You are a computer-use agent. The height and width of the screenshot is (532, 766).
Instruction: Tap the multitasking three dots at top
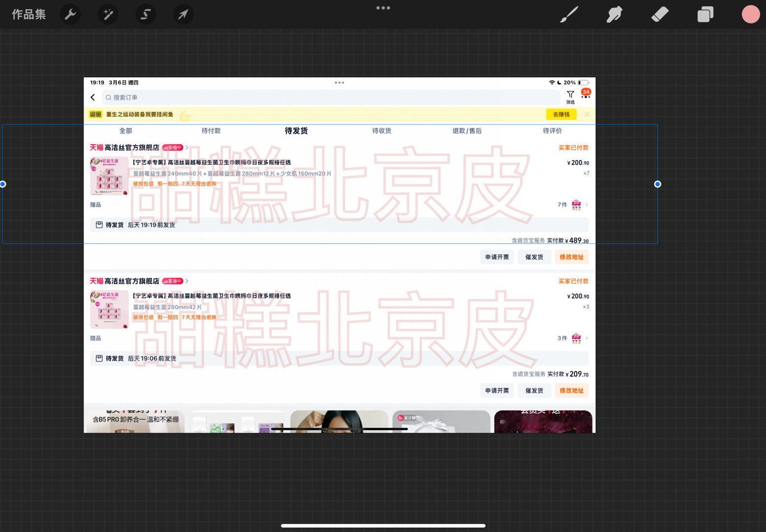pyautogui.click(x=383, y=8)
